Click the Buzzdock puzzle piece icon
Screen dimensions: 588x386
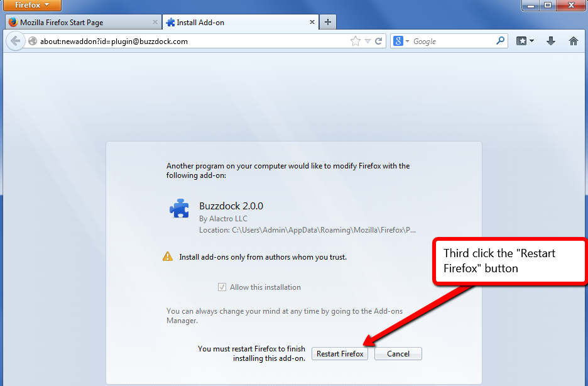click(179, 208)
